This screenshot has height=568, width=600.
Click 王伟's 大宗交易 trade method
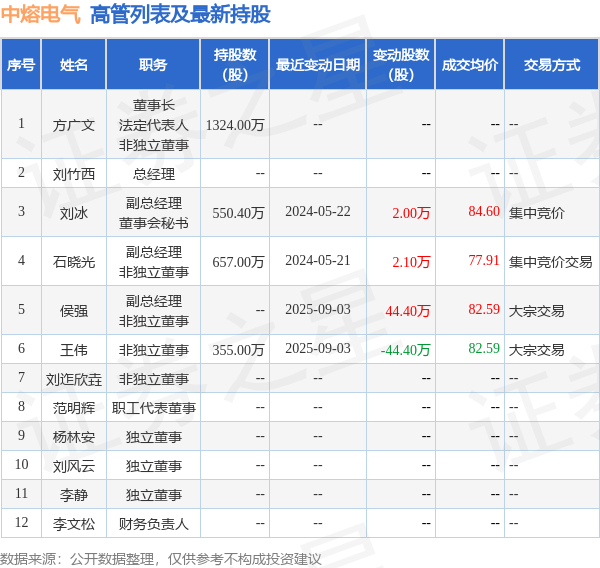coord(536,350)
